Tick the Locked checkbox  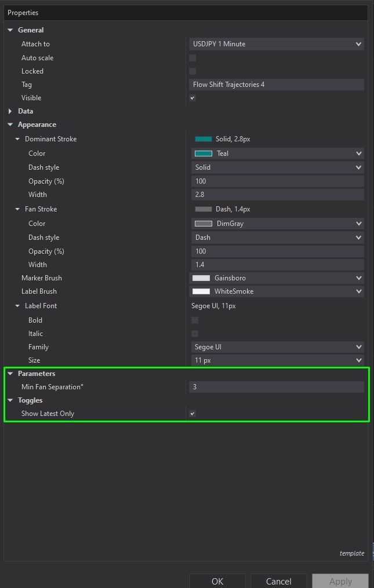click(193, 71)
